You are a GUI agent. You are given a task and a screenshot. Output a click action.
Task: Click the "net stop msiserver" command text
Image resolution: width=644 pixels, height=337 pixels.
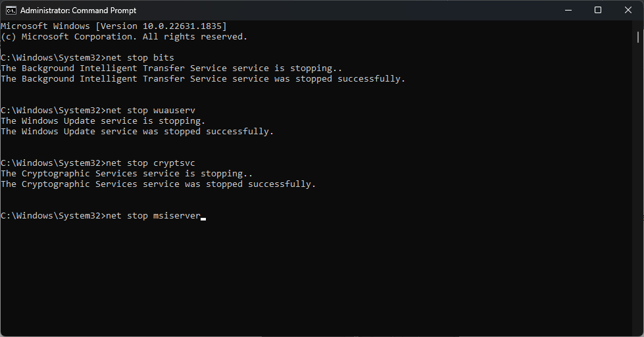point(153,216)
